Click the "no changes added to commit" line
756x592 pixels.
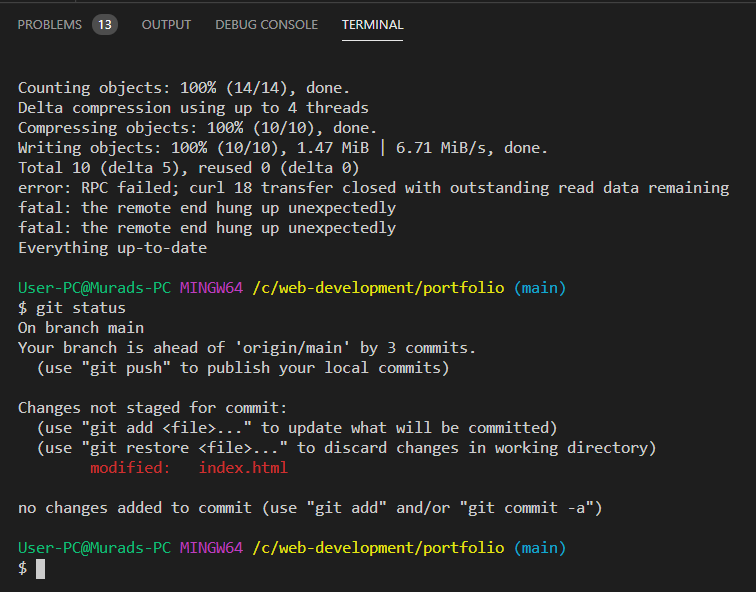pyautogui.click(x=310, y=508)
